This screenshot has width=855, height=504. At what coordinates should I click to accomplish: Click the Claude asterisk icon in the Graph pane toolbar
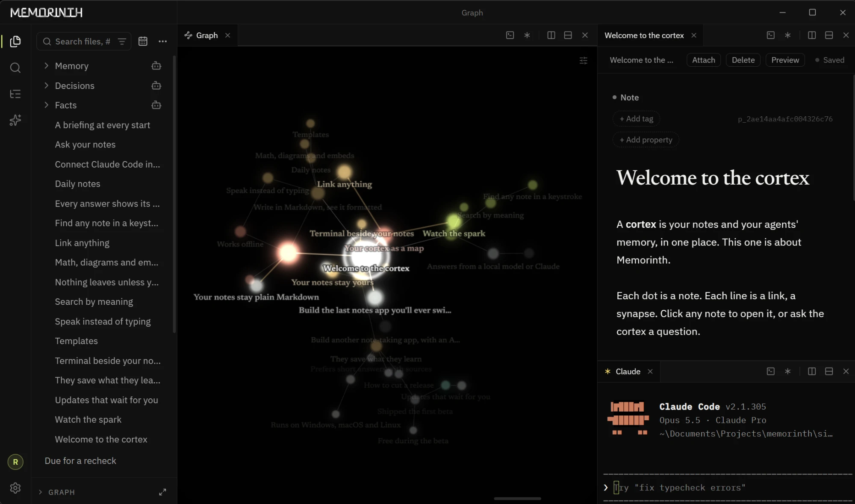527,35
